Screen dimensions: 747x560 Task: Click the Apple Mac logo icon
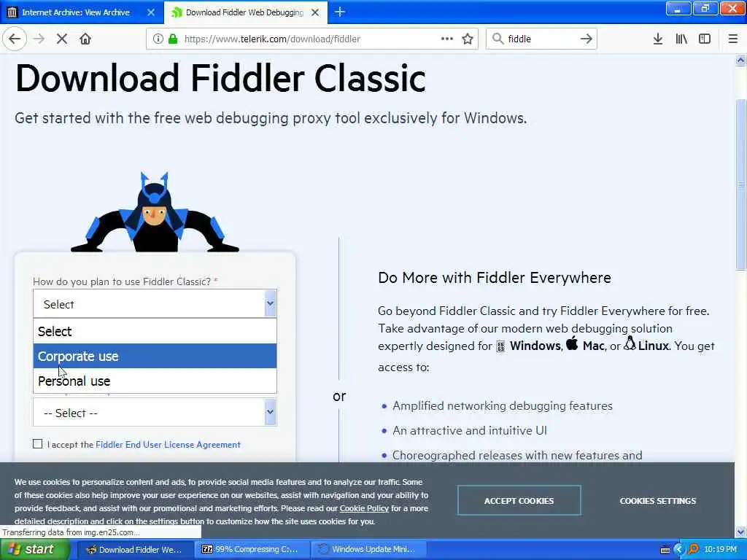click(572, 343)
